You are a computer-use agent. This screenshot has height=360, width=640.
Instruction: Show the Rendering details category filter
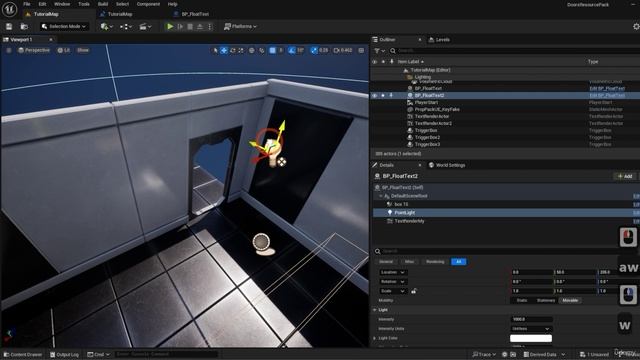point(435,262)
